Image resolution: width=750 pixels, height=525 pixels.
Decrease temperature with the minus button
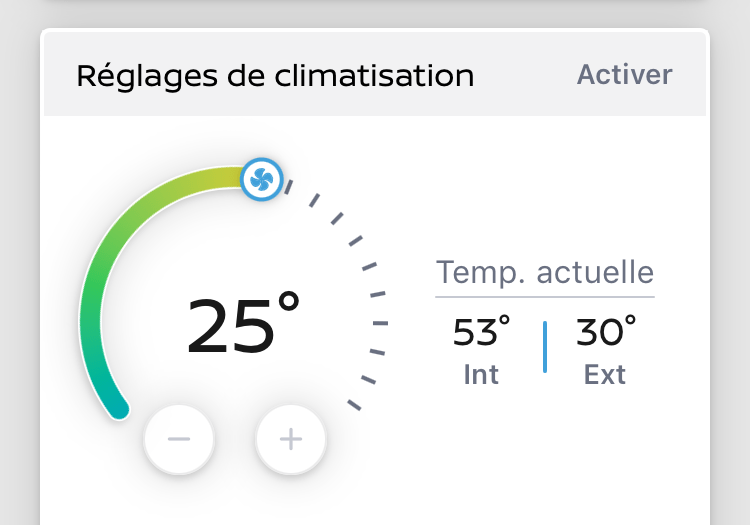(x=179, y=439)
